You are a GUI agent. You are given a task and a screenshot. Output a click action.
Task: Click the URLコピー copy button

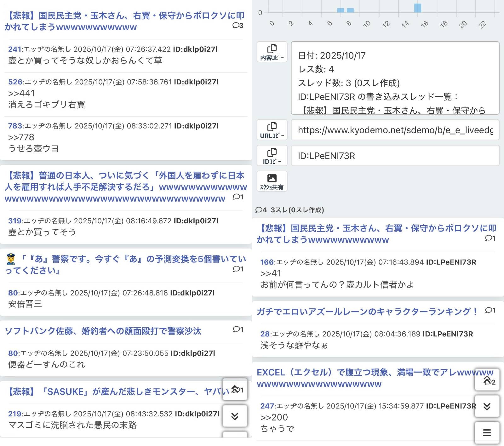click(x=272, y=130)
